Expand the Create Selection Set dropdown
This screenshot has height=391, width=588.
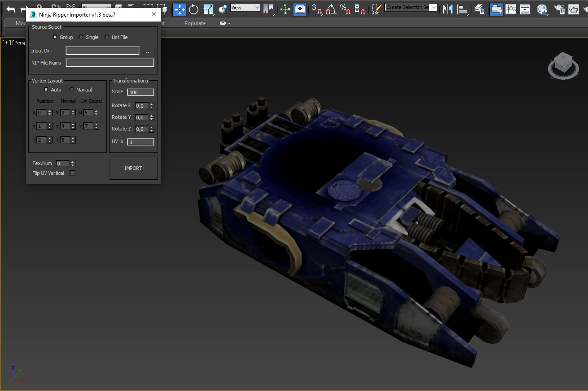click(x=433, y=8)
